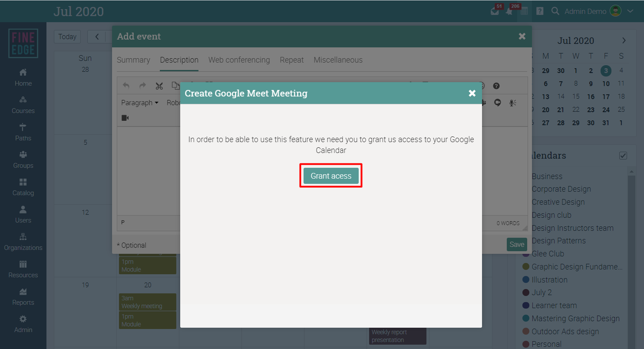Toggle the July 2 calendar color dot

[526, 292]
